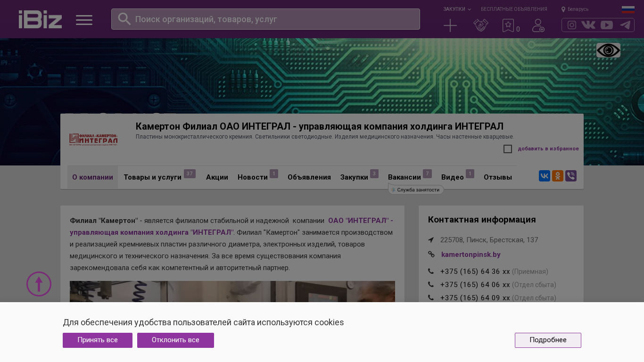Reject cookies with Отклонить все
This screenshot has height=362, width=644.
pos(175,340)
